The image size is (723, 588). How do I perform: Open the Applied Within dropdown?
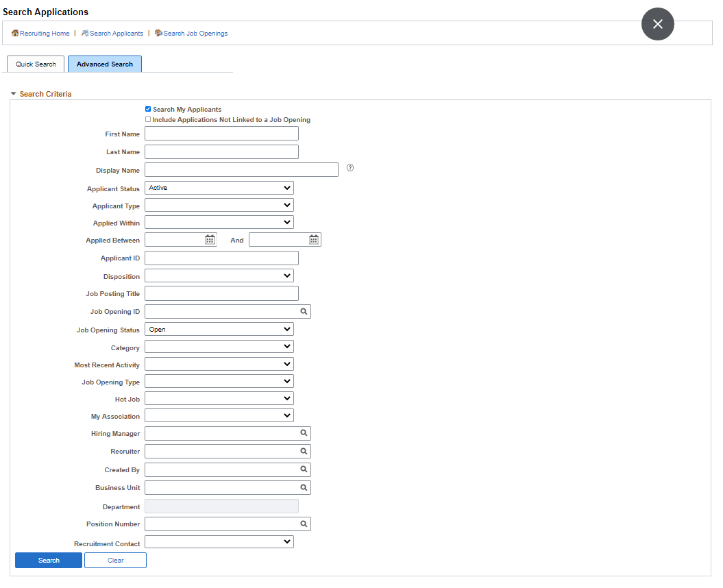287,222
